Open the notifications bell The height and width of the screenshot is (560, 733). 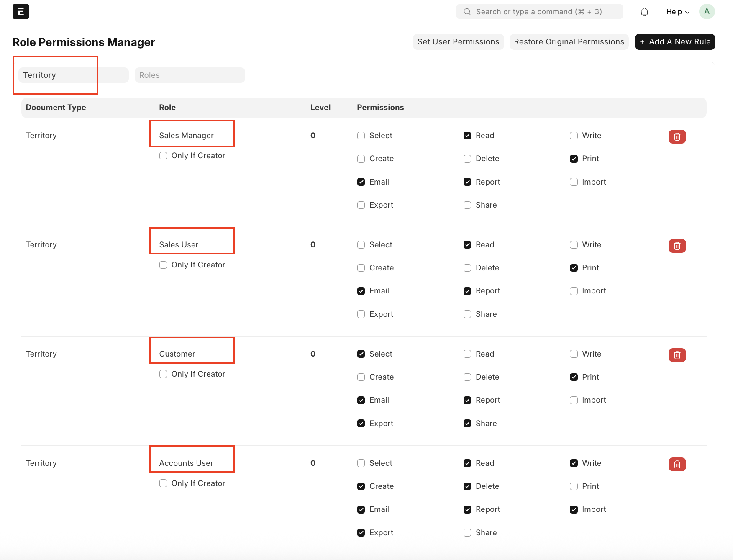644,12
